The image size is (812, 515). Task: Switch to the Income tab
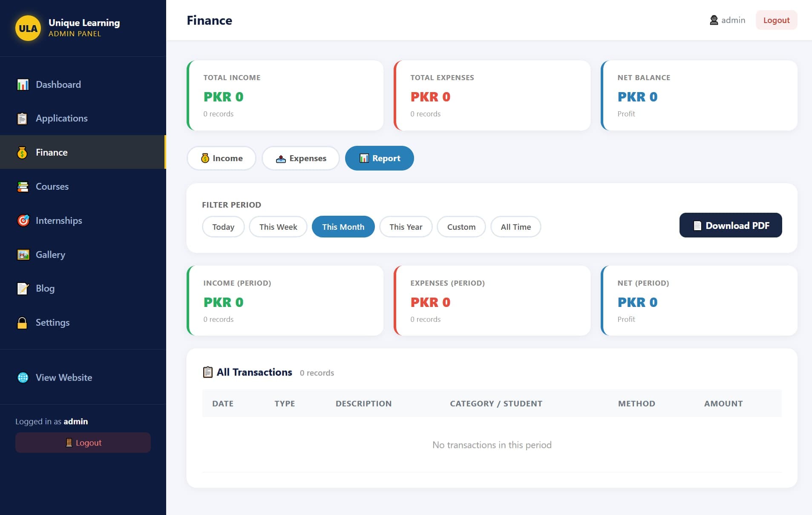(222, 158)
